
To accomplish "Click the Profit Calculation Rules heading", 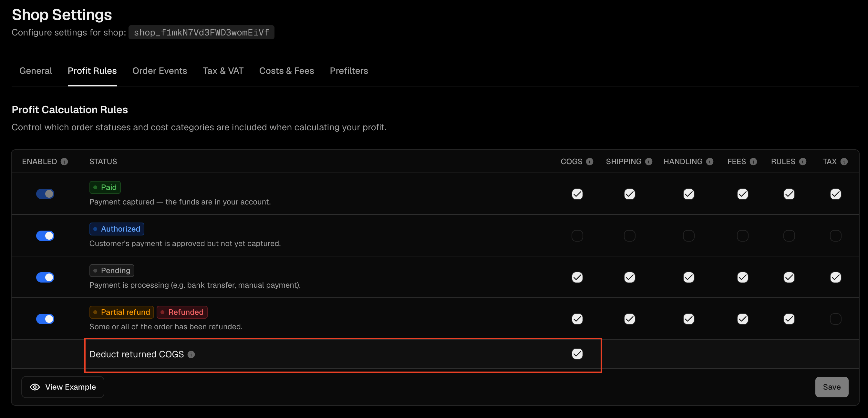I will (x=70, y=110).
